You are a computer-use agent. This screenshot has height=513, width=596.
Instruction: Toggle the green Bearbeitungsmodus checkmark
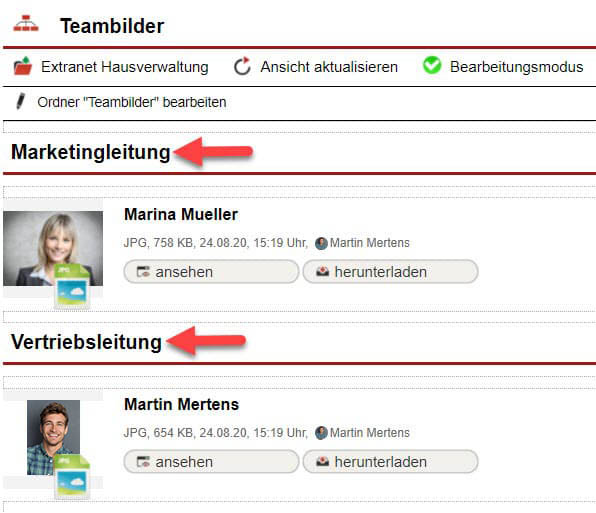tap(432, 65)
